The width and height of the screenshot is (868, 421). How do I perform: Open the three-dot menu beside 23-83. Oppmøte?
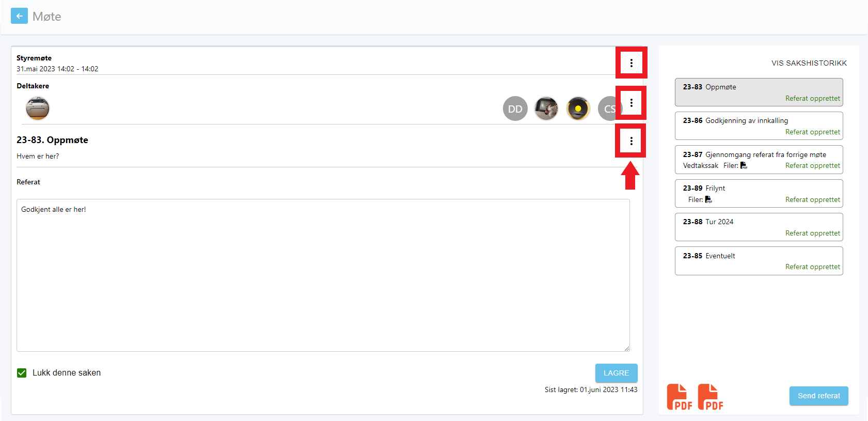(631, 141)
